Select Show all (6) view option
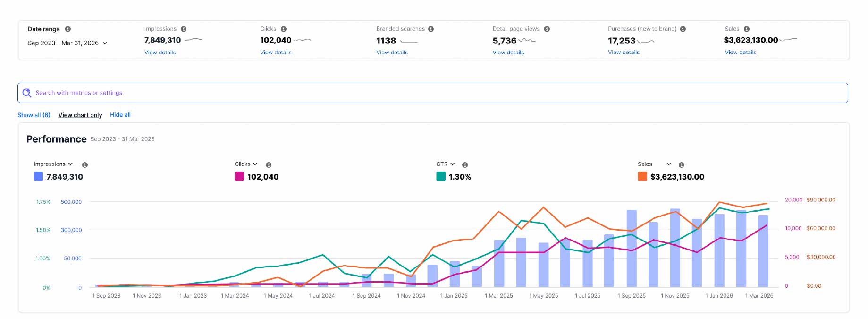 coord(34,115)
